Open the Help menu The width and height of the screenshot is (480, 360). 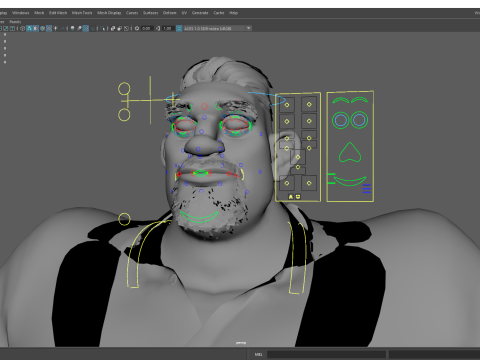click(233, 13)
